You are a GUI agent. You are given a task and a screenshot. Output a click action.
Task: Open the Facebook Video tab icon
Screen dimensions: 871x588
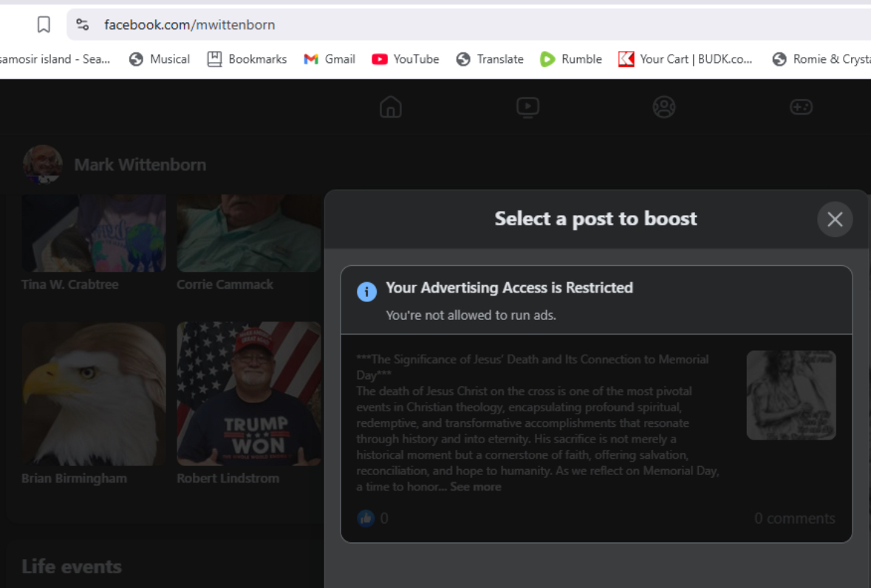pos(527,107)
